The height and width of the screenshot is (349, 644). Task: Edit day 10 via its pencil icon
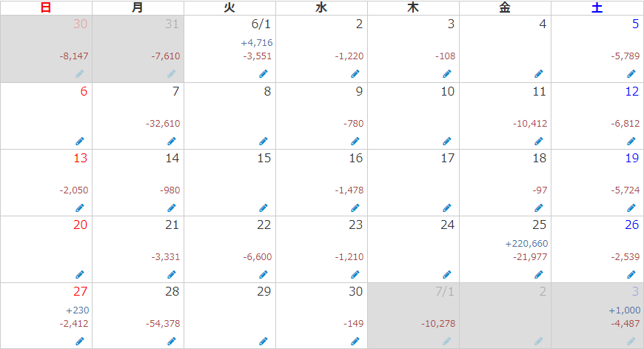coord(447,142)
